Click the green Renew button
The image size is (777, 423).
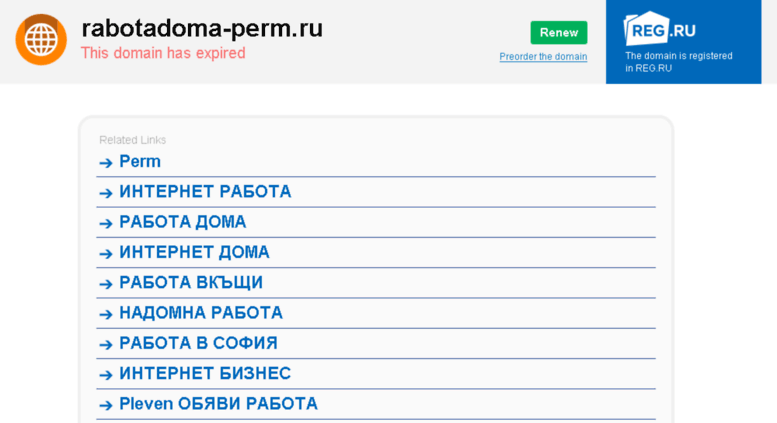point(559,33)
